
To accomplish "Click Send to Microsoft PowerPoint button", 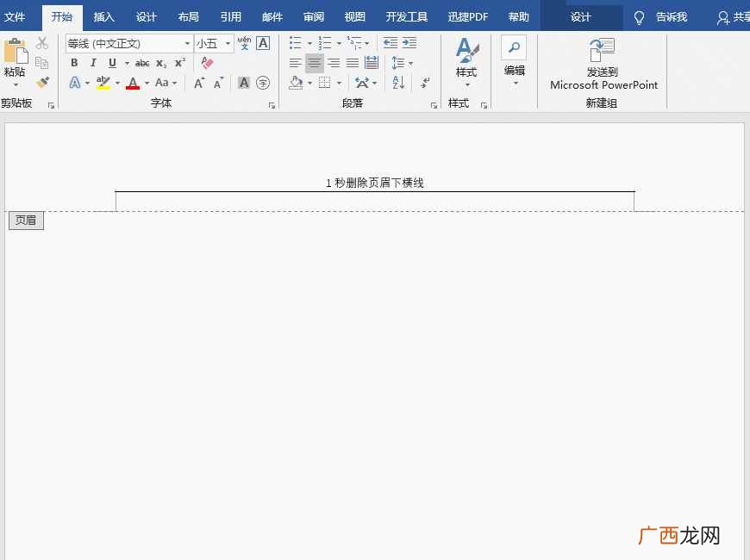I will click(x=603, y=64).
